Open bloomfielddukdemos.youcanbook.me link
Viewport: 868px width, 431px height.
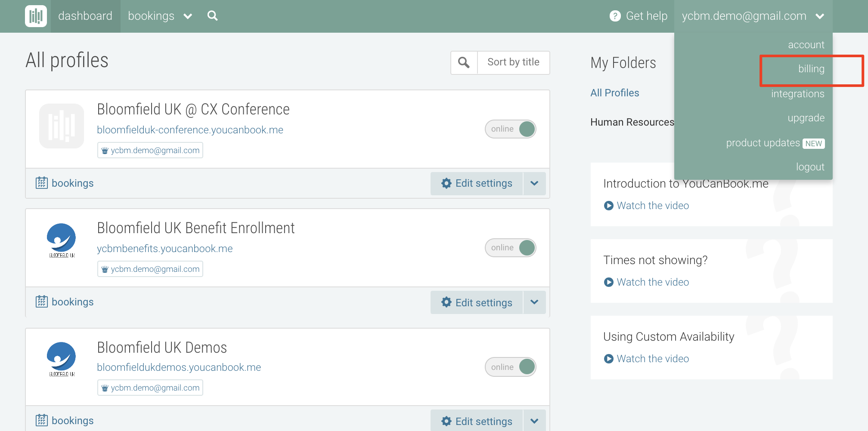pyautogui.click(x=179, y=367)
